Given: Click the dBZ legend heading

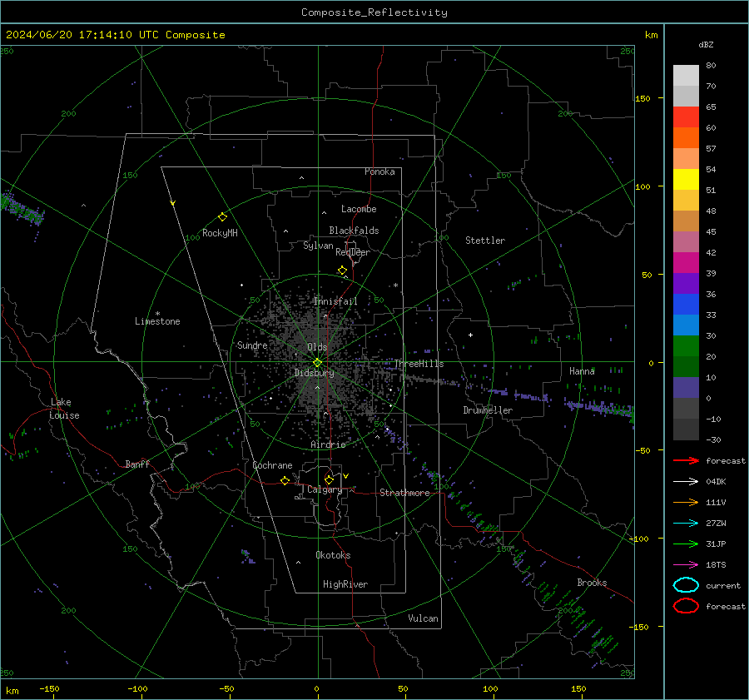Looking at the screenshot, I should pyautogui.click(x=706, y=44).
